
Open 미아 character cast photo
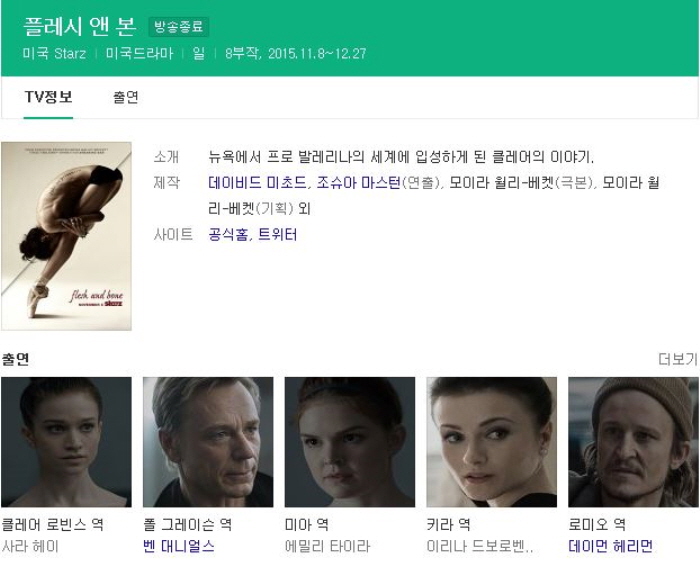[350, 442]
